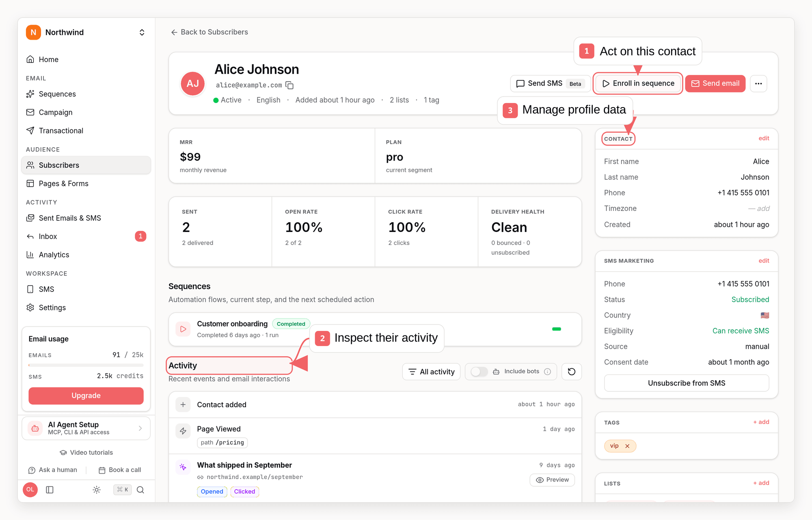Open Settings

tap(86, 307)
